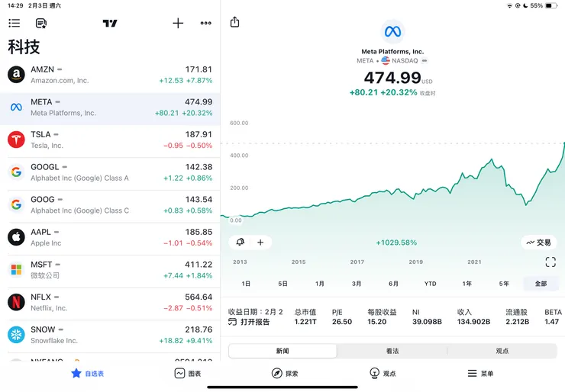Viewport: 565px width, 392px height.
Task: Add a symbol with plus icon
Action: 178,24
